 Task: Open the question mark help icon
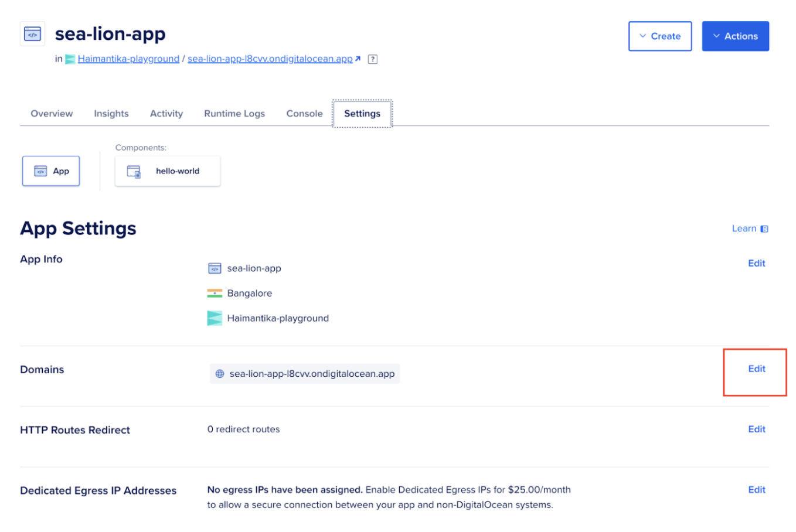373,59
